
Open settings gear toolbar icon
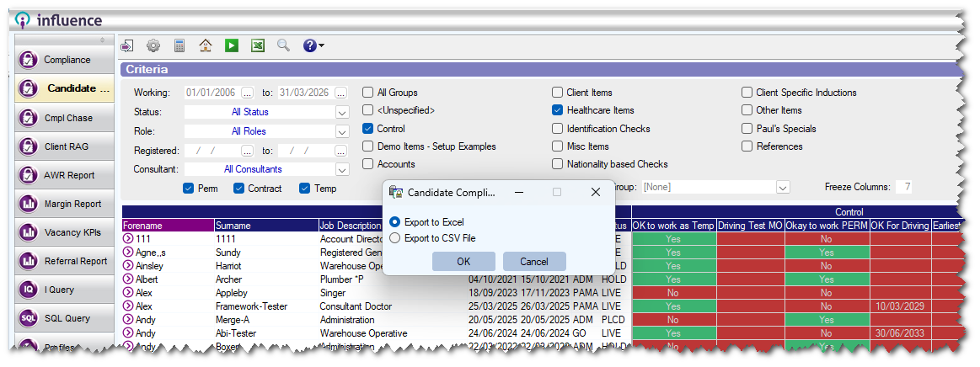[153, 45]
